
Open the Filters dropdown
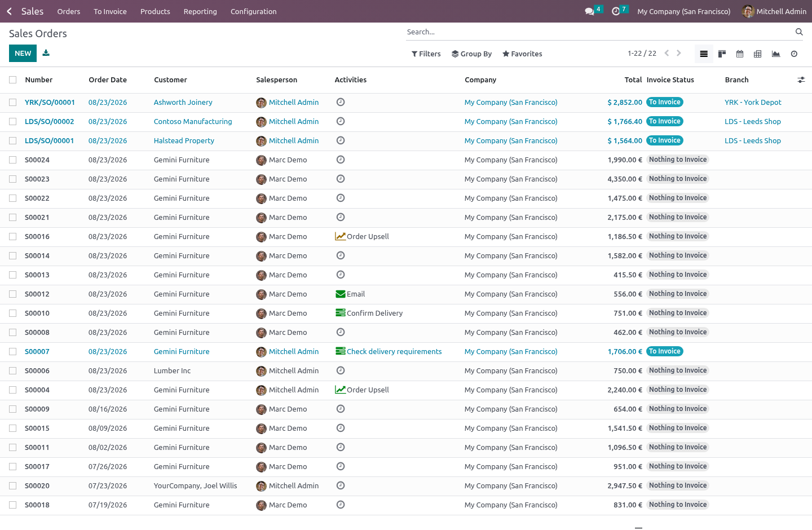pyautogui.click(x=426, y=54)
